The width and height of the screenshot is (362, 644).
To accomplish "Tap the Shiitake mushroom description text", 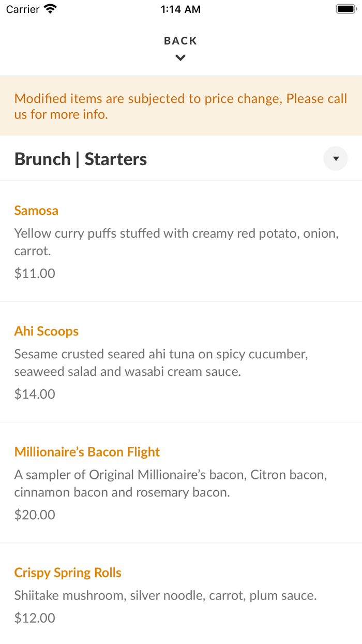I will coord(165,595).
